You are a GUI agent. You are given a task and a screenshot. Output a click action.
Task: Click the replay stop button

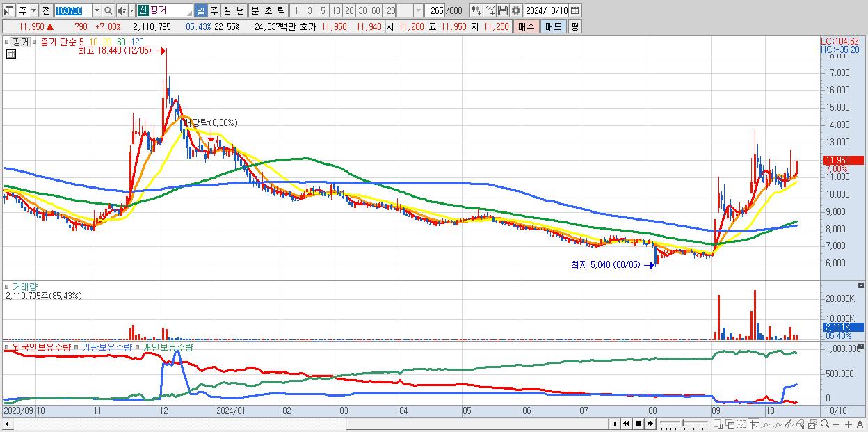point(638,424)
